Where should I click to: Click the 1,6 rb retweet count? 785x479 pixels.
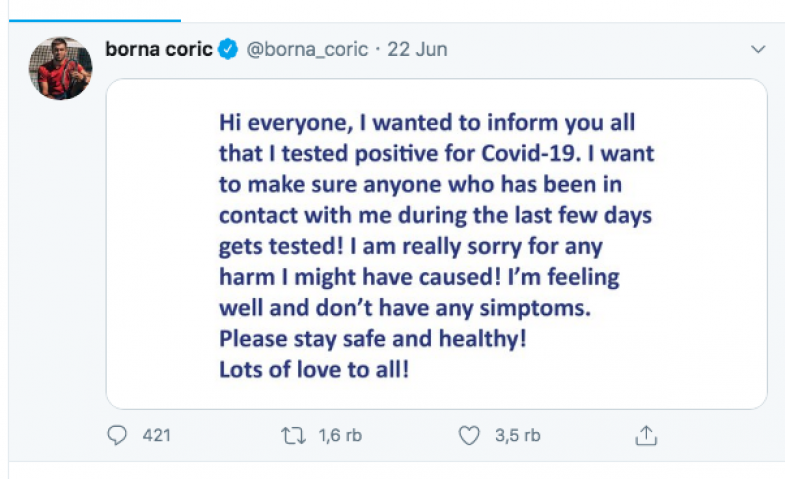click(338, 435)
